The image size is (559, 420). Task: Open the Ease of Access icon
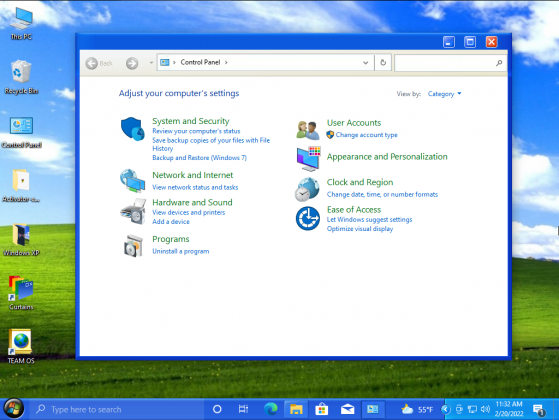click(x=308, y=218)
